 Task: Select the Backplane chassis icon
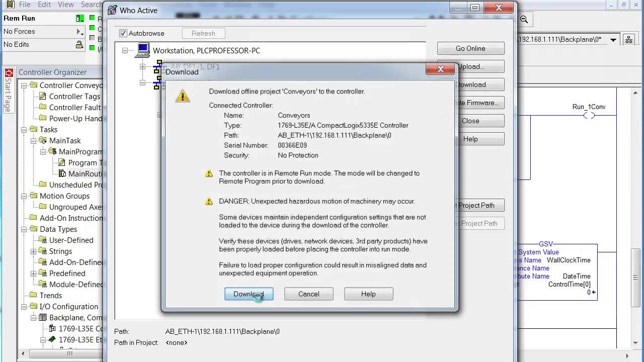pos(43,317)
